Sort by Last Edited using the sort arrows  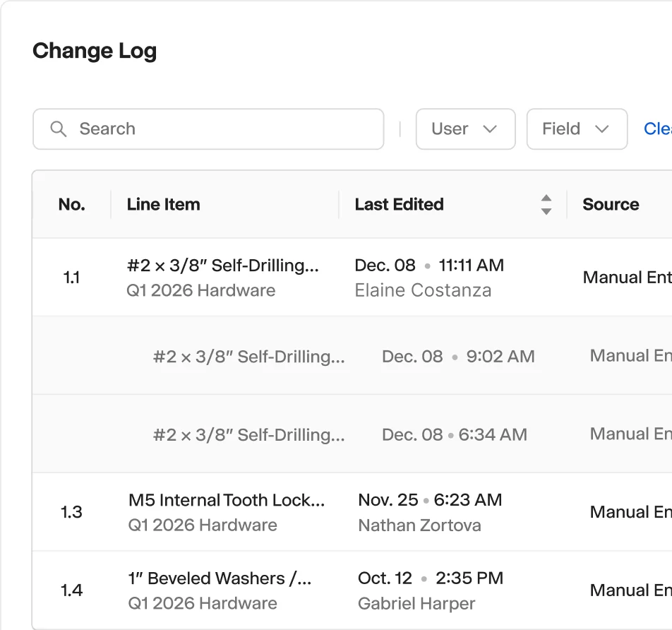coord(546,205)
